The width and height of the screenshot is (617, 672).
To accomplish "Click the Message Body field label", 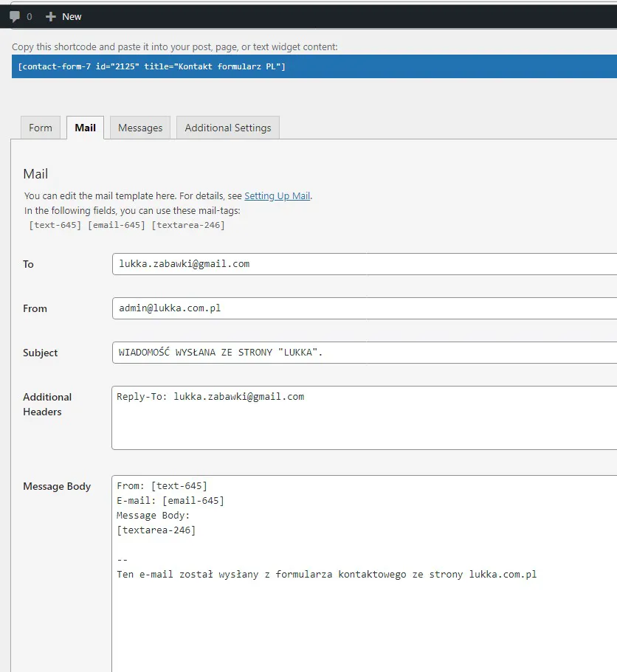I will [x=57, y=486].
